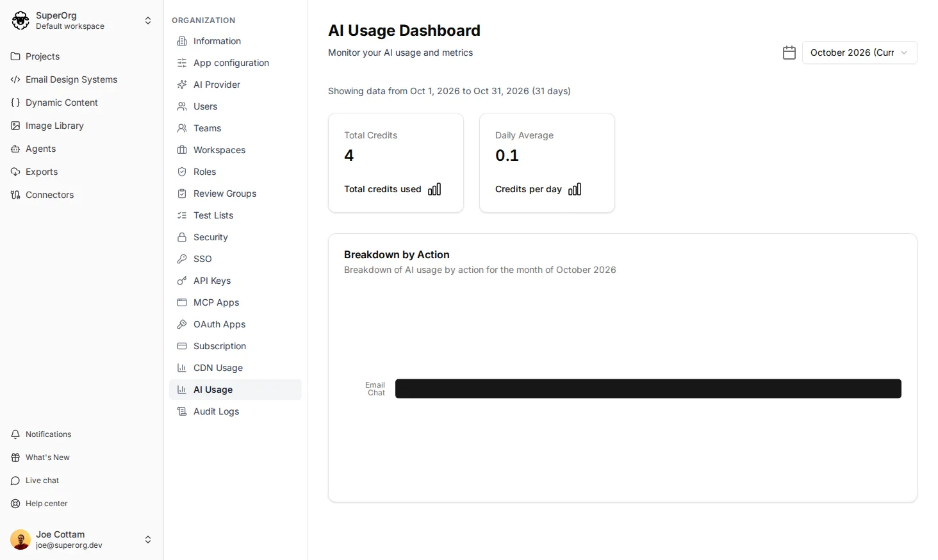938x560 pixels.
Task: Open Audit Logs
Action: tap(235, 411)
